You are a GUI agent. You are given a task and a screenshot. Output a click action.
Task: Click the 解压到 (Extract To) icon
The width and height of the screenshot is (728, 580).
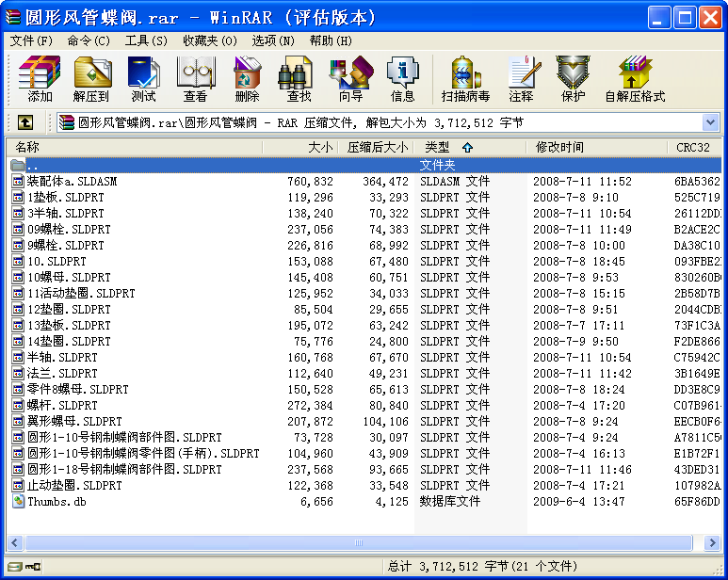click(91, 78)
